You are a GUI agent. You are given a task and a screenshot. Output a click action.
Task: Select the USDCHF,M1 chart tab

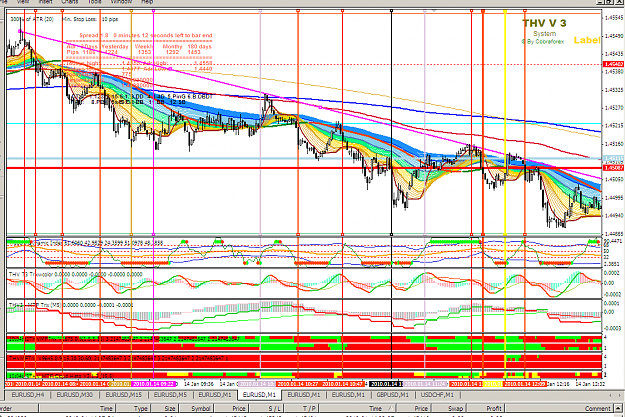[437, 395]
